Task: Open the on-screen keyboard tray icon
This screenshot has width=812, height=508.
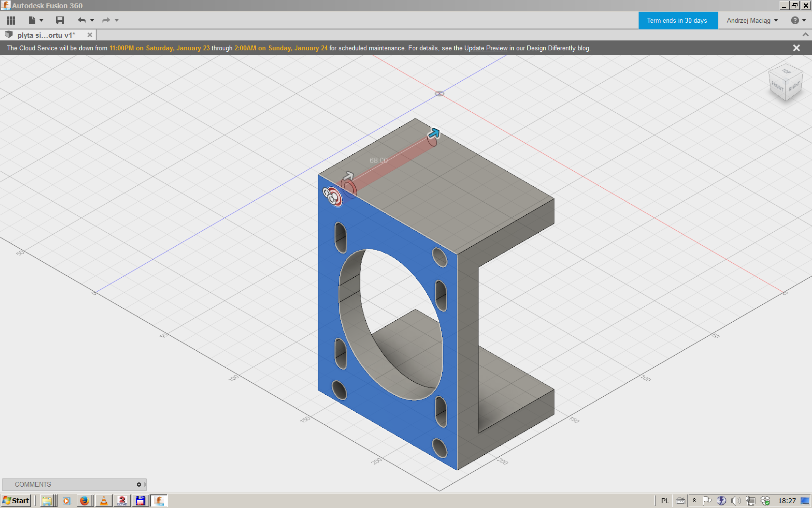Action: point(681,501)
